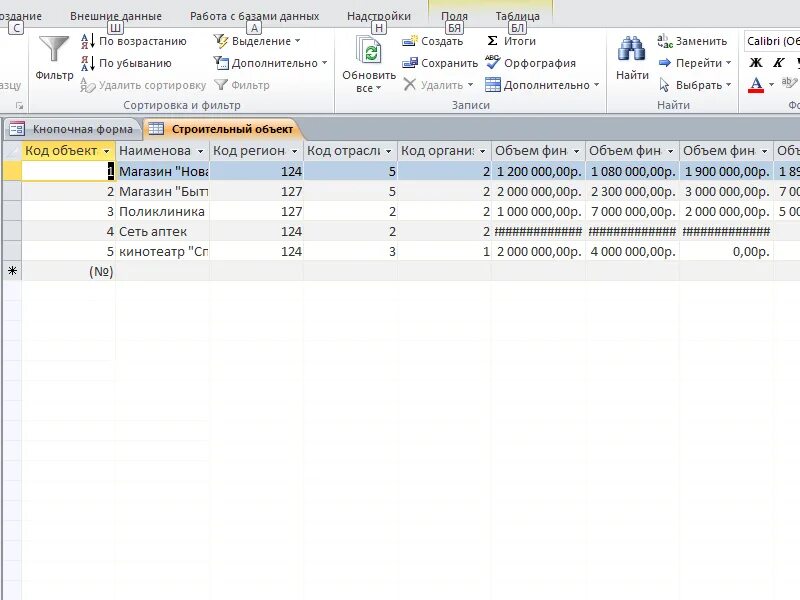
Task: Switch to Кнопочная форма document tab
Action: pos(72,129)
